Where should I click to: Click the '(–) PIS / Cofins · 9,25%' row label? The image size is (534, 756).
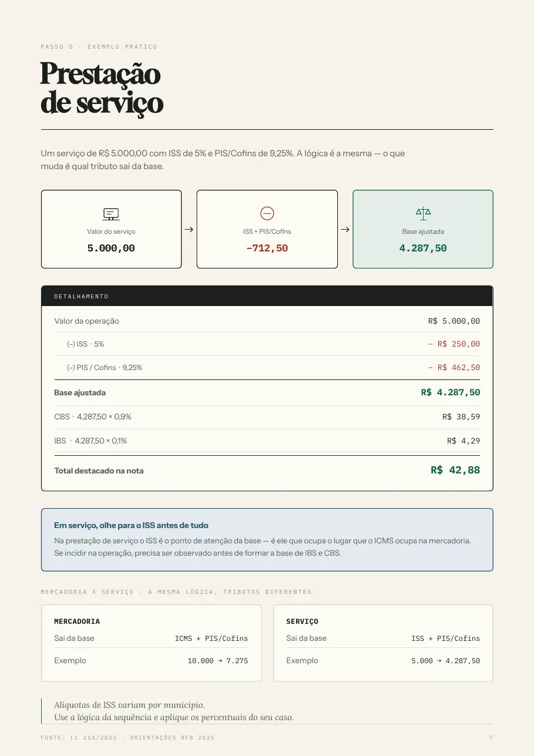tap(105, 368)
